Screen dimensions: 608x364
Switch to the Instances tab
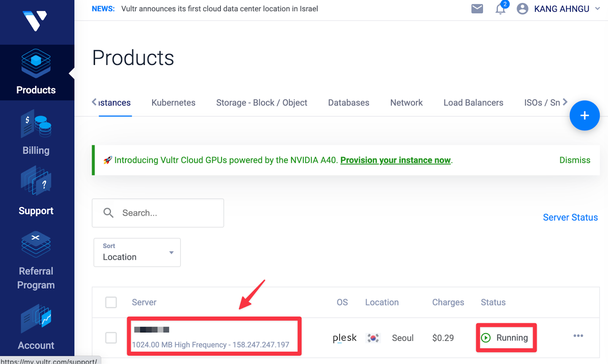pos(114,103)
